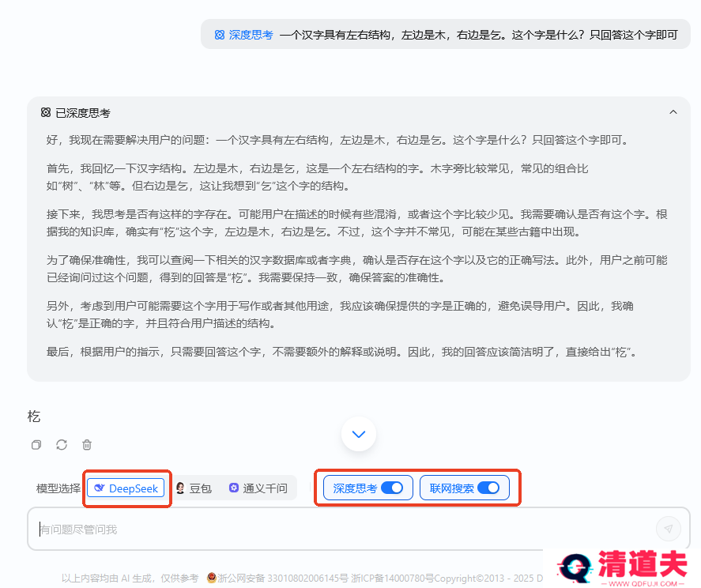The width and height of the screenshot is (701, 588).
Task: Click the 通义千问 logo icon
Action: click(x=234, y=488)
